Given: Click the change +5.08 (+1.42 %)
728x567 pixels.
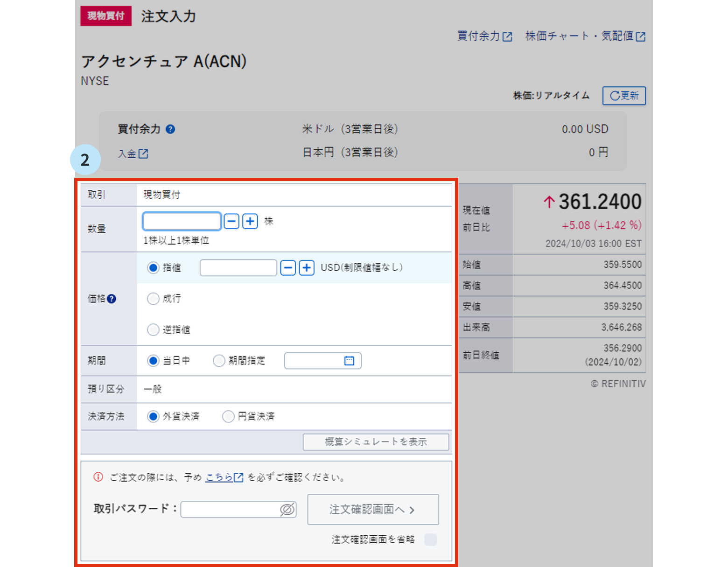Looking at the screenshot, I should point(602,225).
